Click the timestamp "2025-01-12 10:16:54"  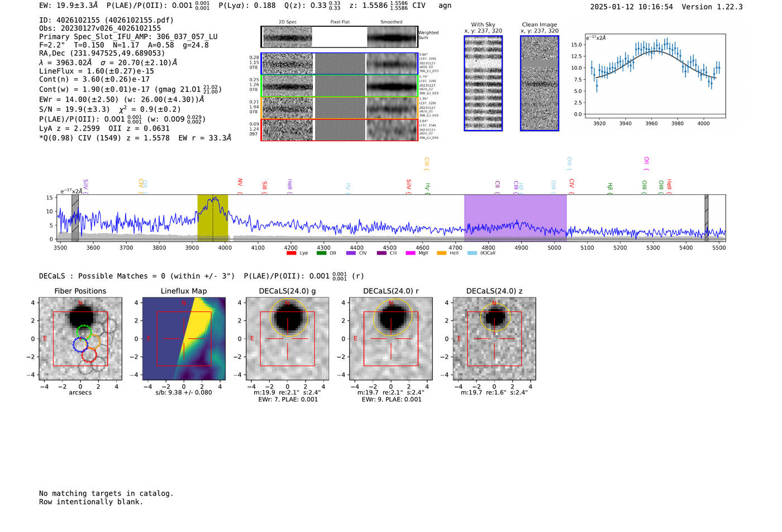point(632,7)
